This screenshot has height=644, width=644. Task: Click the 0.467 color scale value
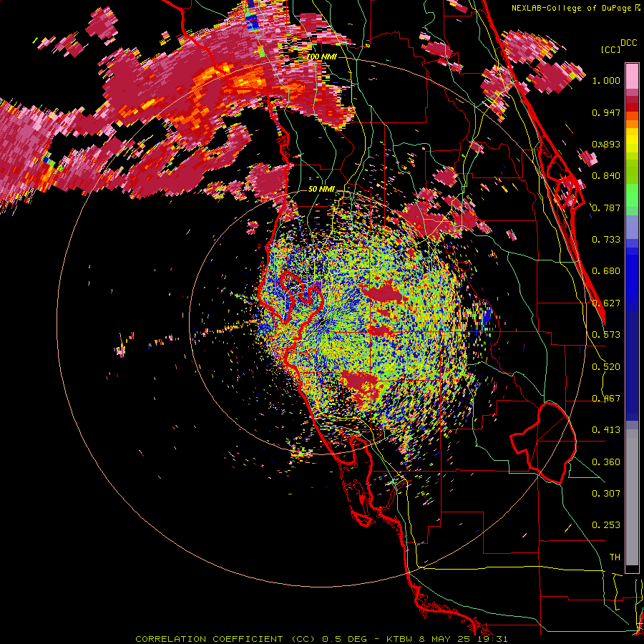click(x=606, y=399)
